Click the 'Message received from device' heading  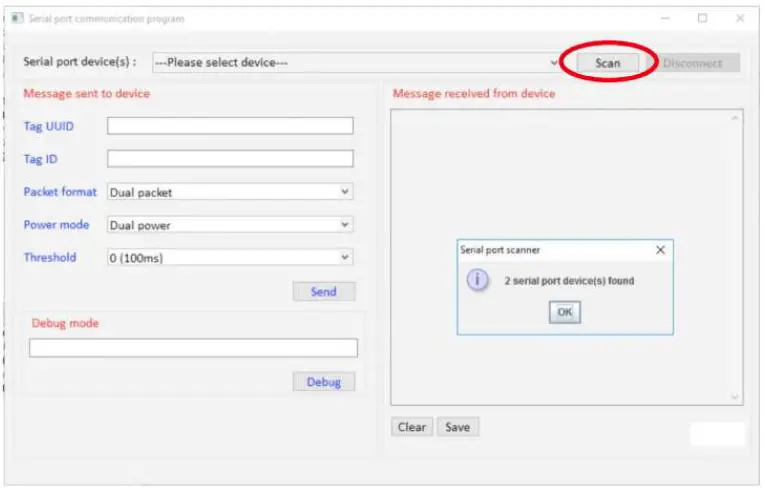pyautogui.click(x=474, y=93)
